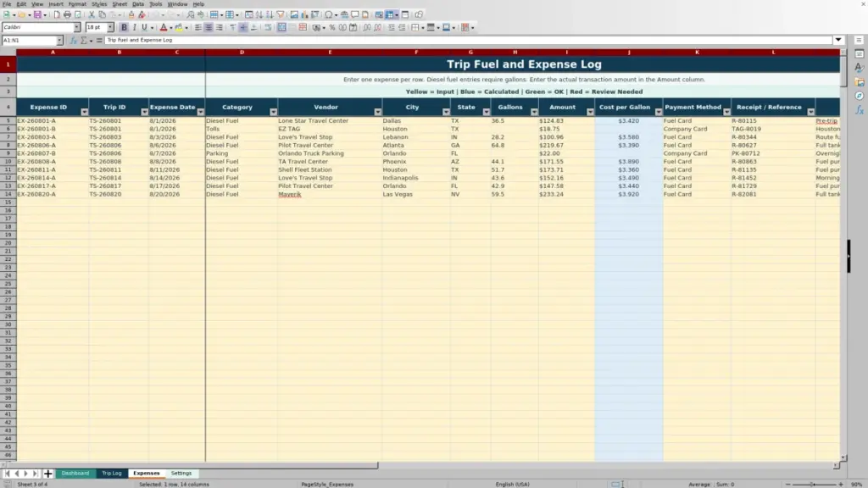Switch to the Settings sheet tab
Image resolution: width=868 pixels, height=488 pixels.
tap(181, 474)
